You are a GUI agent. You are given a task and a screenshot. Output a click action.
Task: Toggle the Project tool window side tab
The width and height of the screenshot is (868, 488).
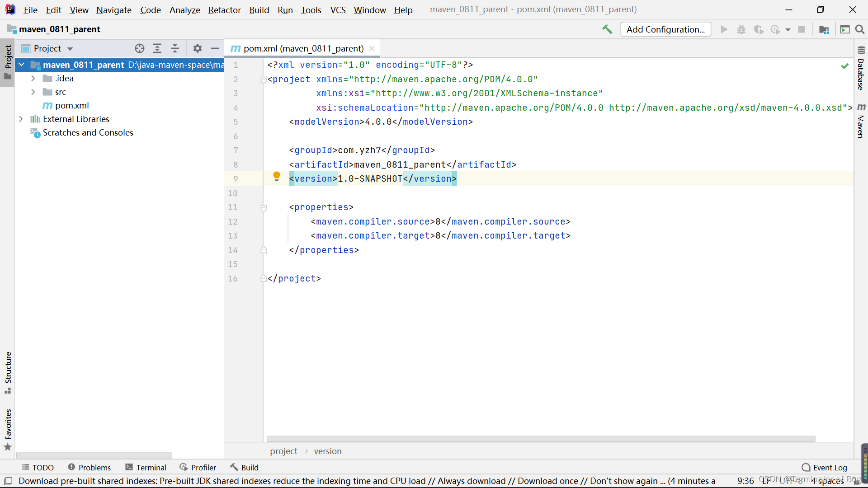click(x=8, y=62)
